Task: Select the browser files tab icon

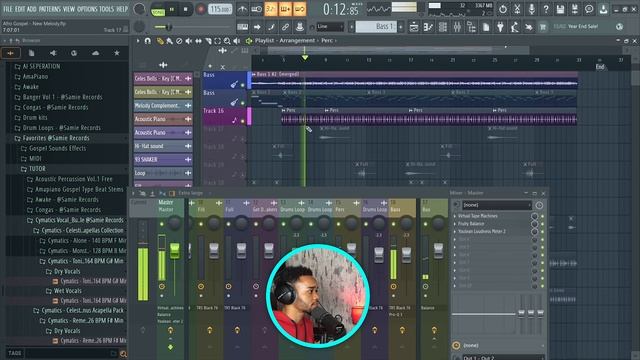Action: 31,53
